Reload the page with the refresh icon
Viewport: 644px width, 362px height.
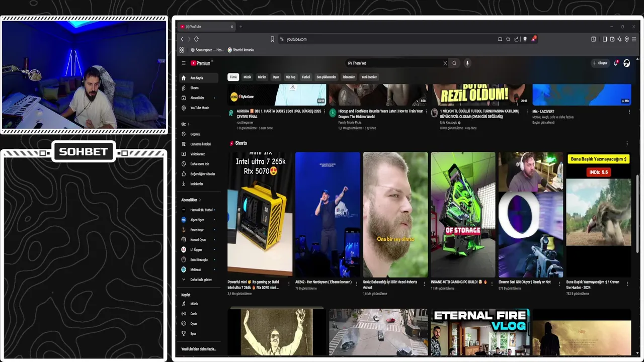click(196, 39)
